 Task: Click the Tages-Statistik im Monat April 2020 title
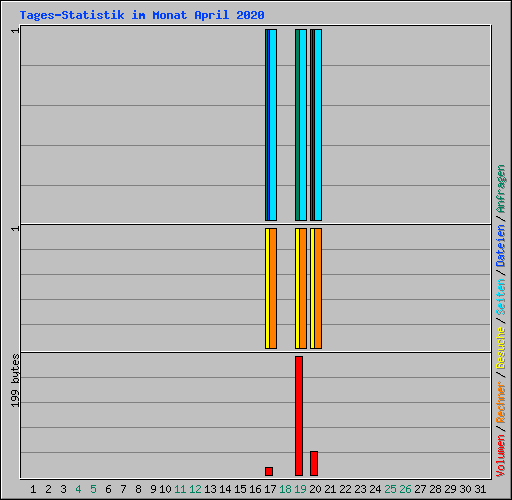point(142,15)
